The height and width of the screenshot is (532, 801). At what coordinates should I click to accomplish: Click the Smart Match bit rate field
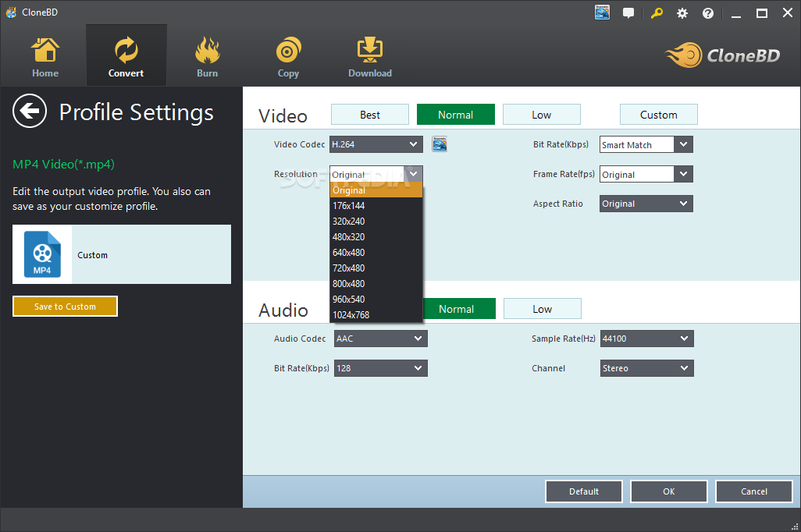pos(637,144)
